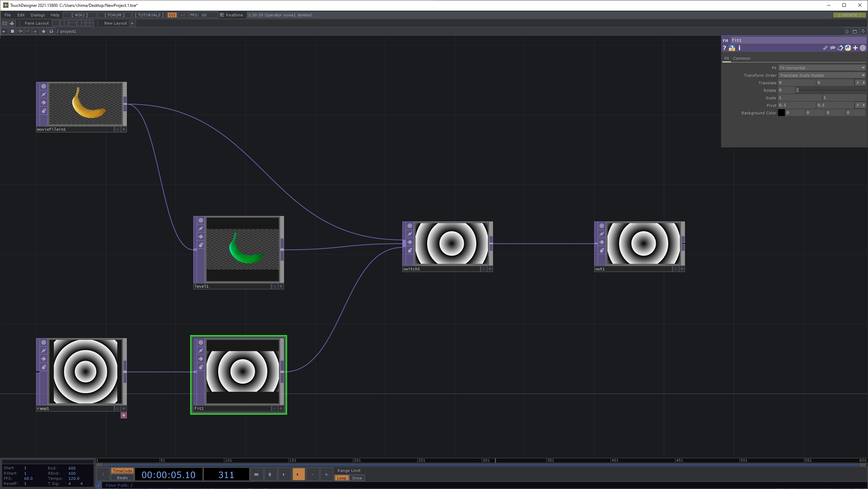
Task: Pause timeline playback
Action: pos(270,474)
